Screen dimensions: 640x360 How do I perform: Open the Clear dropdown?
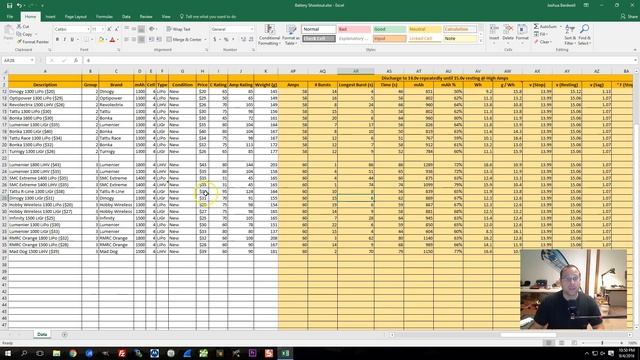tap(543, 42)
